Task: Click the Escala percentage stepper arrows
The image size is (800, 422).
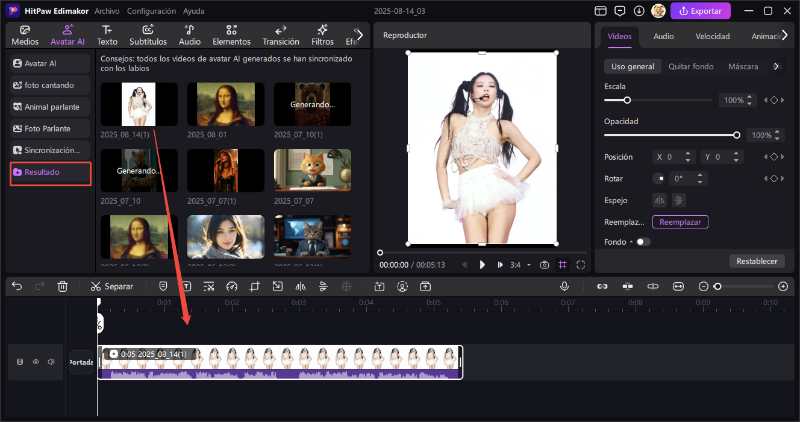Action: tap(749, 100)
